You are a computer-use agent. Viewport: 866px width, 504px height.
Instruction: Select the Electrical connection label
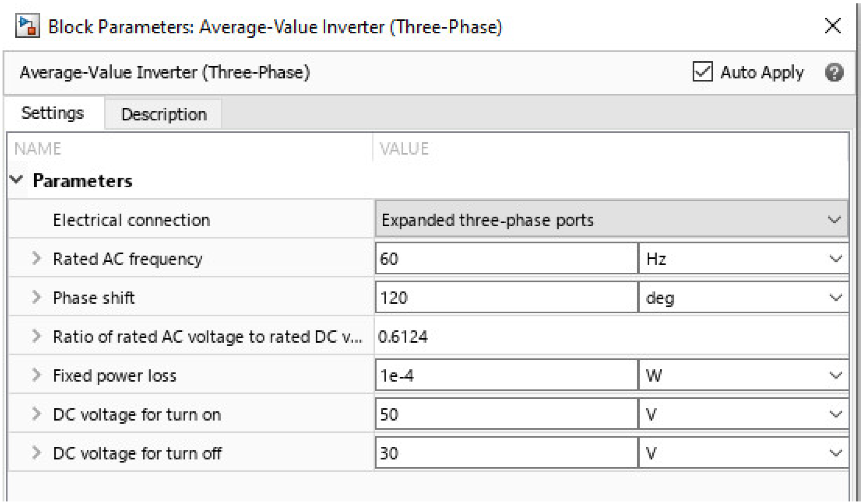131,220
